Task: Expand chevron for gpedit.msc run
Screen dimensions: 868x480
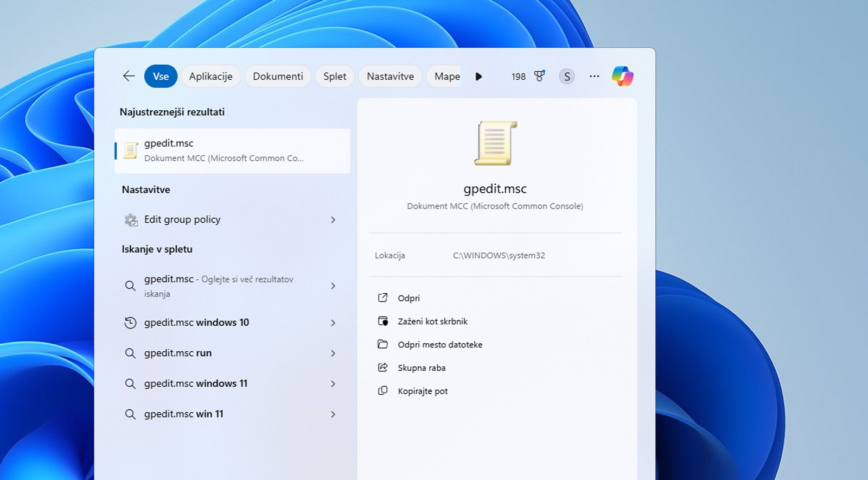Action: 333,353
